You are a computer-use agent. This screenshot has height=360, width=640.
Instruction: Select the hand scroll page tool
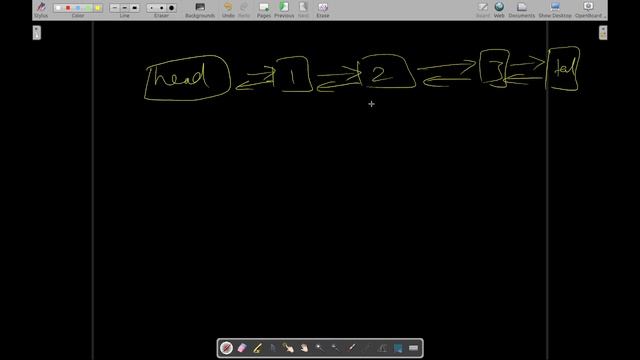pyautogui.click(x=304, y=348)
